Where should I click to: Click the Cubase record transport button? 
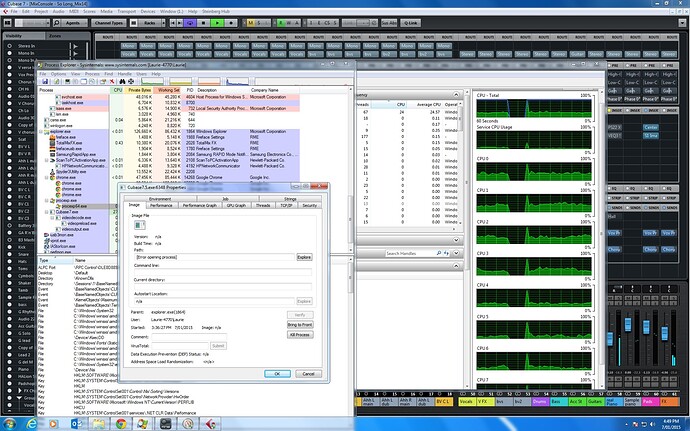tap(231, 23)
